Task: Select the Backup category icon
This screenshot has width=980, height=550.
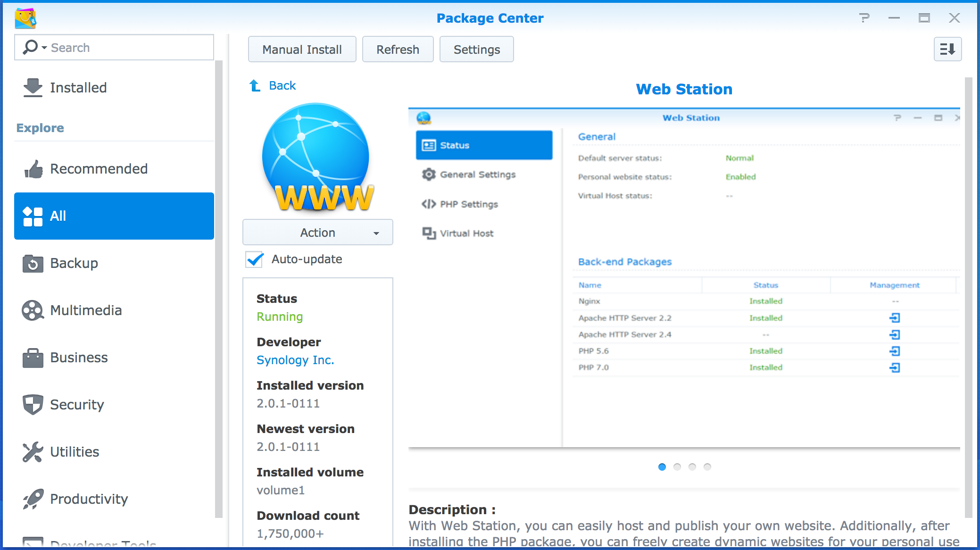Action: (33, 263)
